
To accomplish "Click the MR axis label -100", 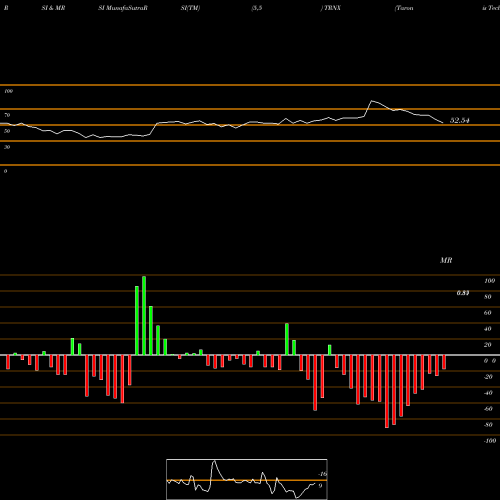I will (x=489, y=441).
